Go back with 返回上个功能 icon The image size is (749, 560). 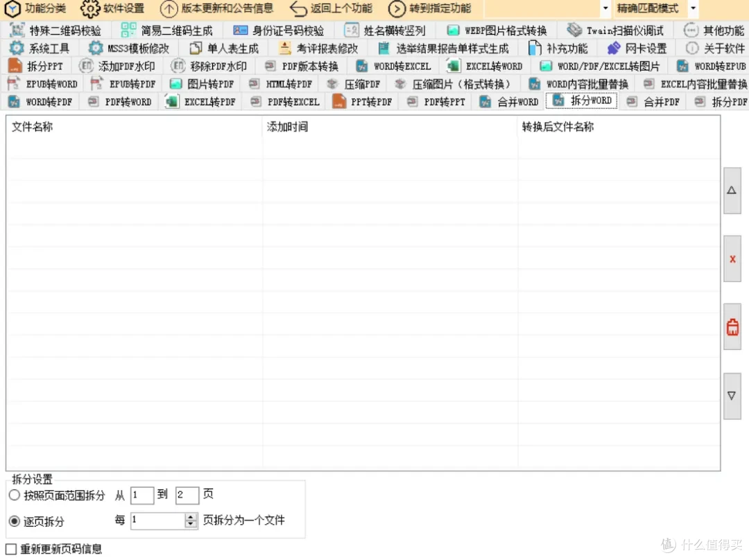tap(298, 8)
